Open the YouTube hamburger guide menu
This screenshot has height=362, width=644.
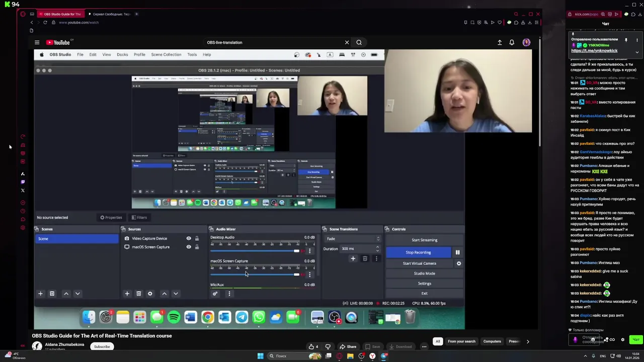point(37,43)
